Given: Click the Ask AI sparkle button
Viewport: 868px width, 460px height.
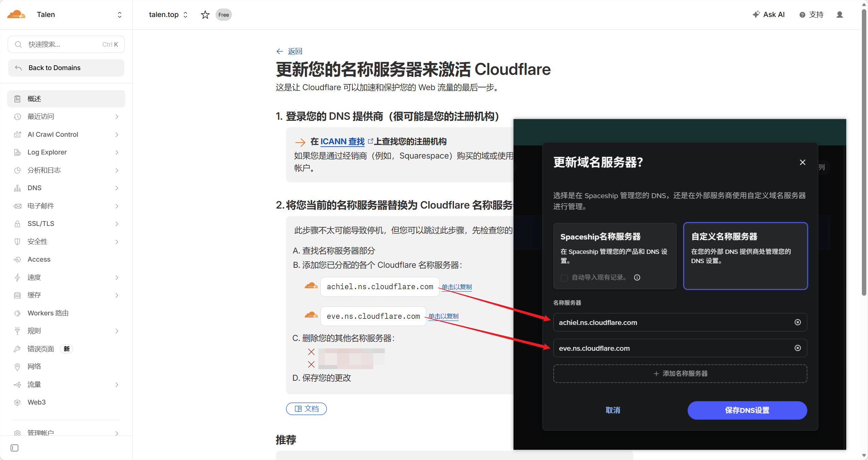Looking at the screenshot, I should (x=769, y=15).
